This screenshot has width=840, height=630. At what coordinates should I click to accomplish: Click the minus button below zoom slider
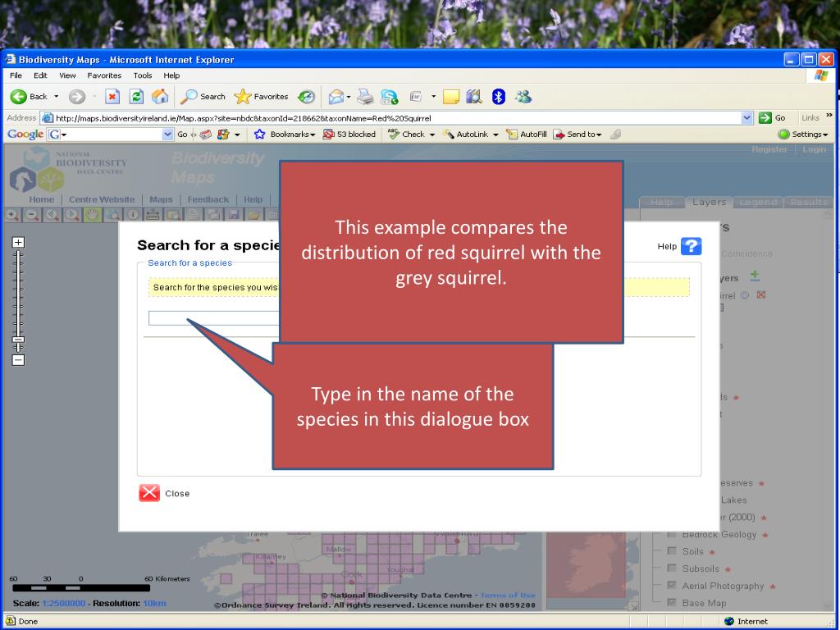coord(18,360)
